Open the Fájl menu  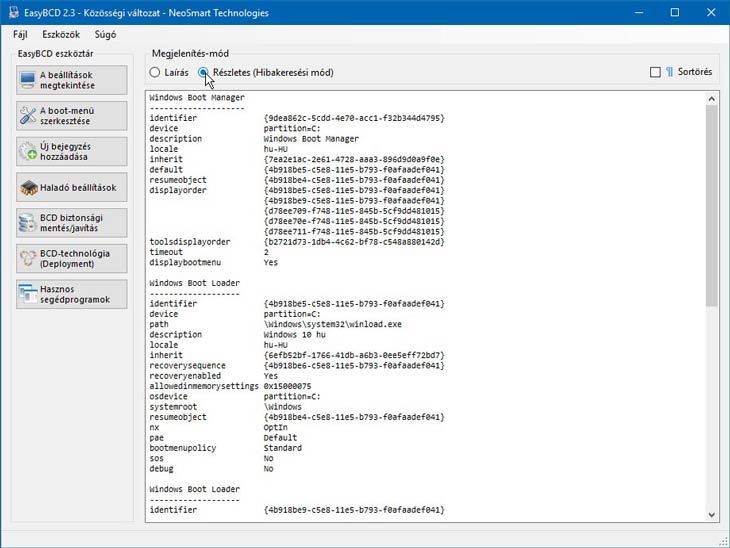20,34
